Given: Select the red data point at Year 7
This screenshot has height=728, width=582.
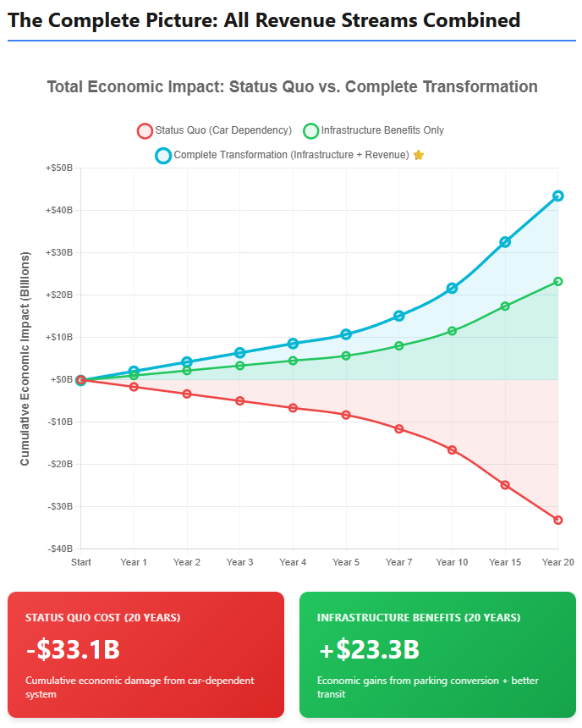Looking at the screenshot, I should click(x=399, y=429).
